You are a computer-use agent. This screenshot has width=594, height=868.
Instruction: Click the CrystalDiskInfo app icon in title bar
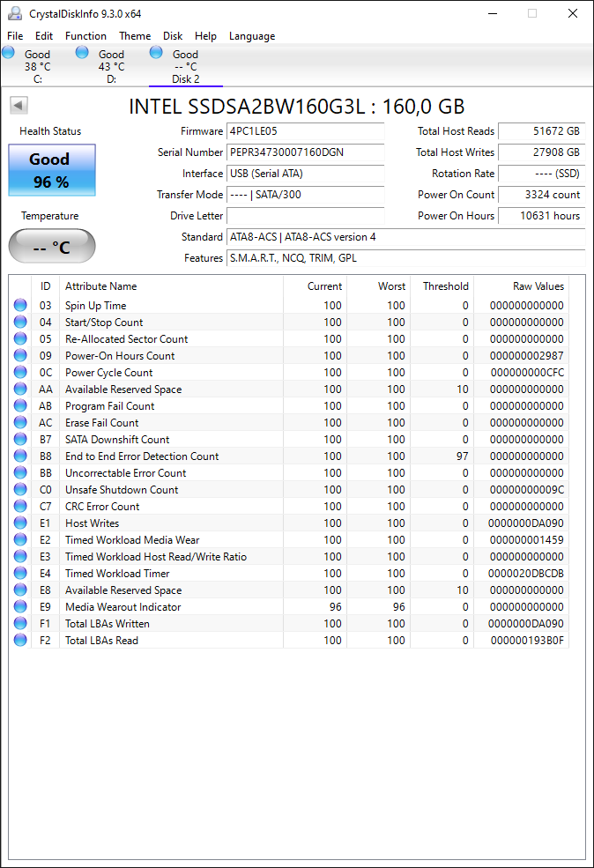15,13
